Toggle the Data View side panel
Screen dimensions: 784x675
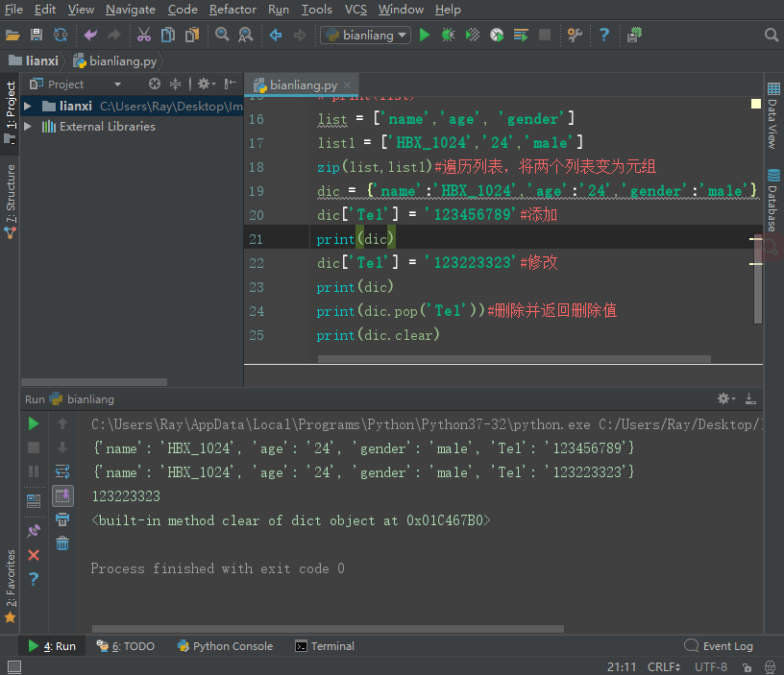click(773, 115)
